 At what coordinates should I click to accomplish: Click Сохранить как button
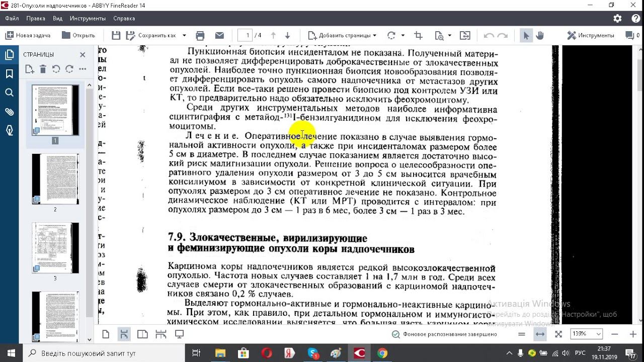tap(151, 35)
